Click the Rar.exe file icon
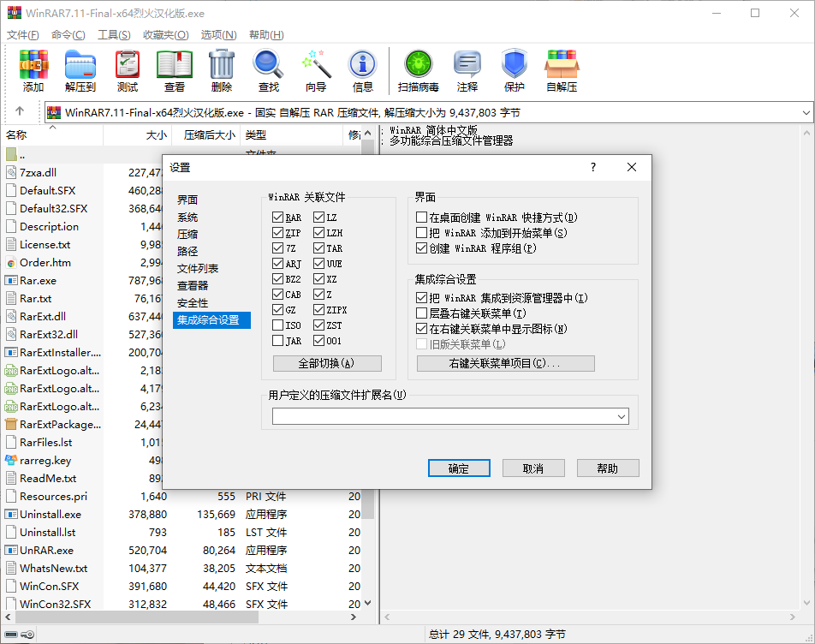This screenshot has width=815, height=644. click(x=11, y=281)
